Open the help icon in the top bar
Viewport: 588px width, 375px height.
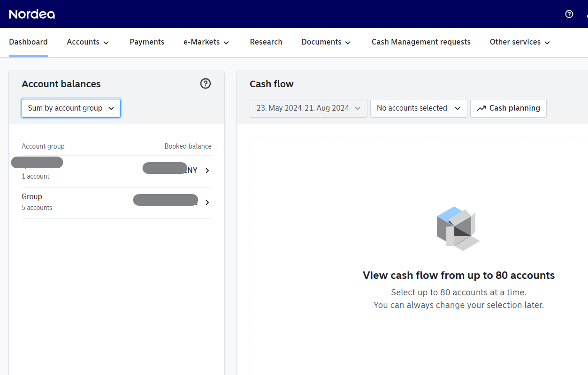tap(569, 14)
